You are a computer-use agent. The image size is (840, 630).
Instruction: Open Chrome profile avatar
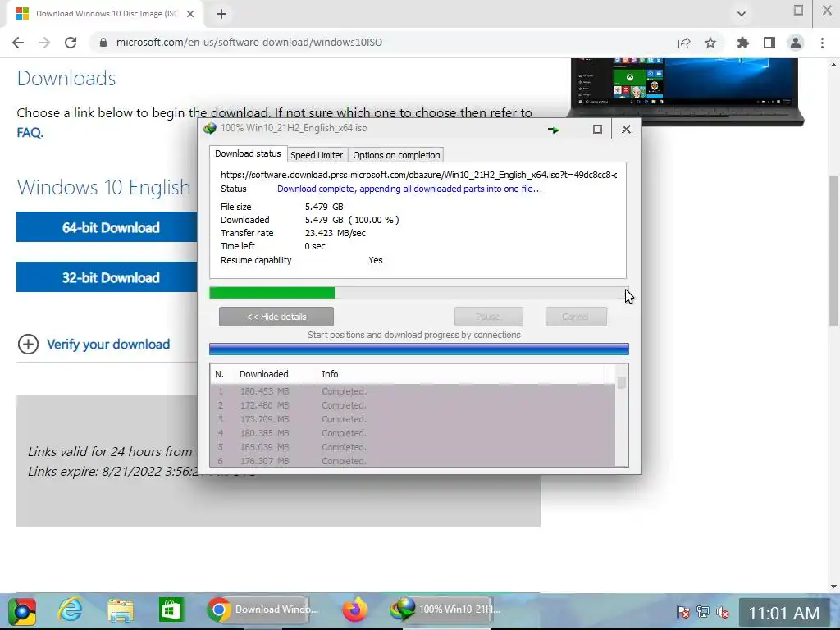[796, 43]
